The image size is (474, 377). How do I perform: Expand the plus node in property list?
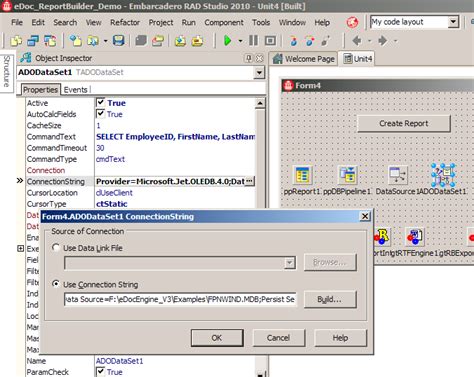pos(20,248)
